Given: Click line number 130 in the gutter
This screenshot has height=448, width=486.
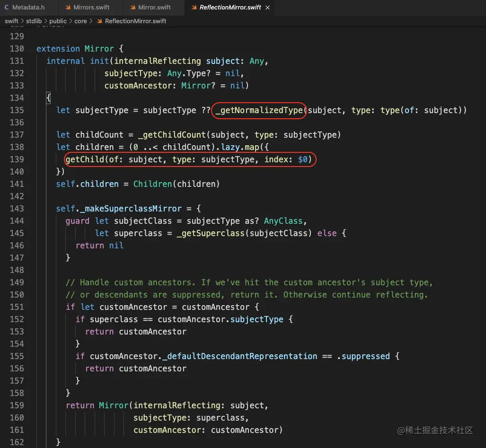Looking at the screenshot, I should click(17, 49).
